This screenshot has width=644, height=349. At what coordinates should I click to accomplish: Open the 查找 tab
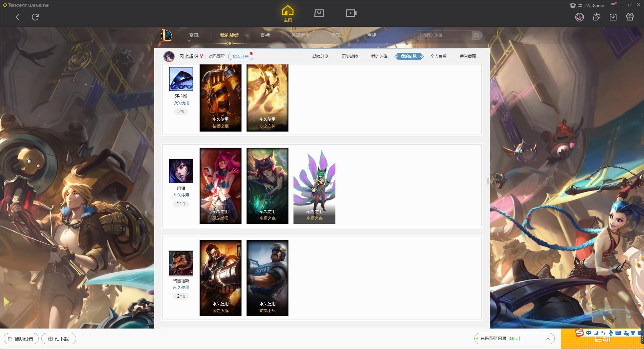tap(372, 35)
